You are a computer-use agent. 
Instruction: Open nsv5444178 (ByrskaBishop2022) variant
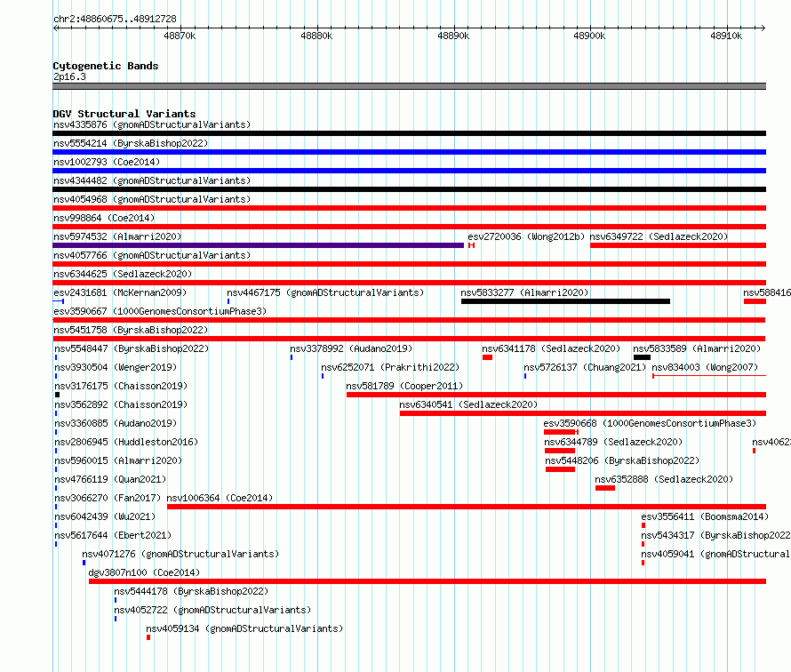(191, 591)
